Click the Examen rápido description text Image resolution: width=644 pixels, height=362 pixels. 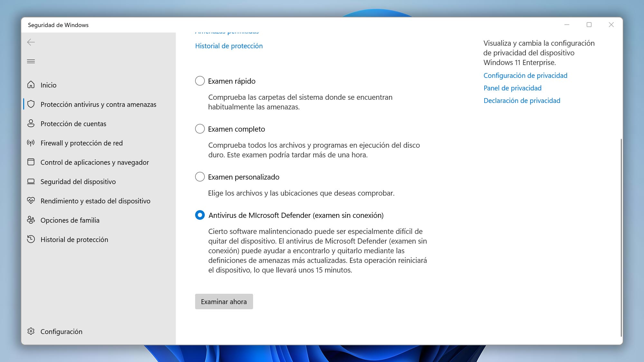tap(300, 102)
